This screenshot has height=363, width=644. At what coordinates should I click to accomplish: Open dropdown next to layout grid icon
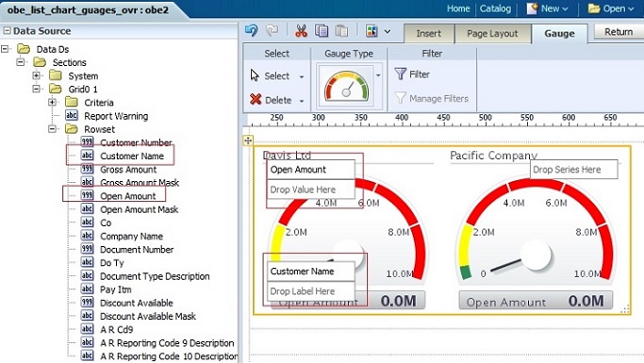point(388,31)
